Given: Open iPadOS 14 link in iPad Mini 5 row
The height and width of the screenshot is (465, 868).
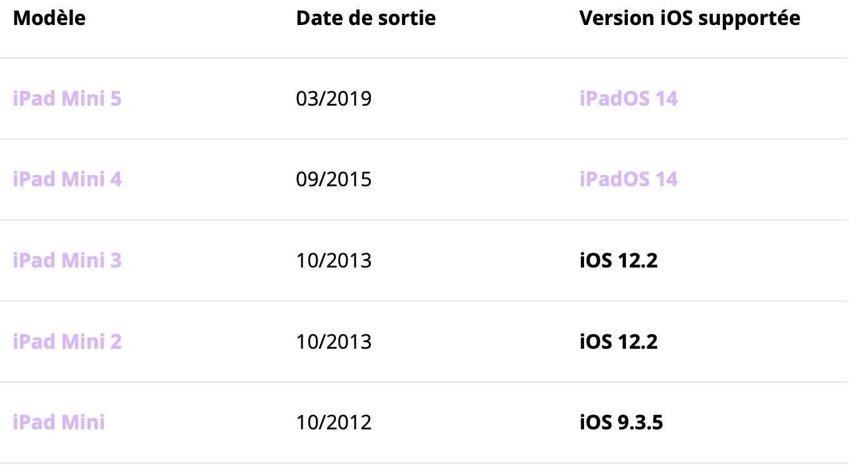Looking at the screenshot, I should coord(628,99).
